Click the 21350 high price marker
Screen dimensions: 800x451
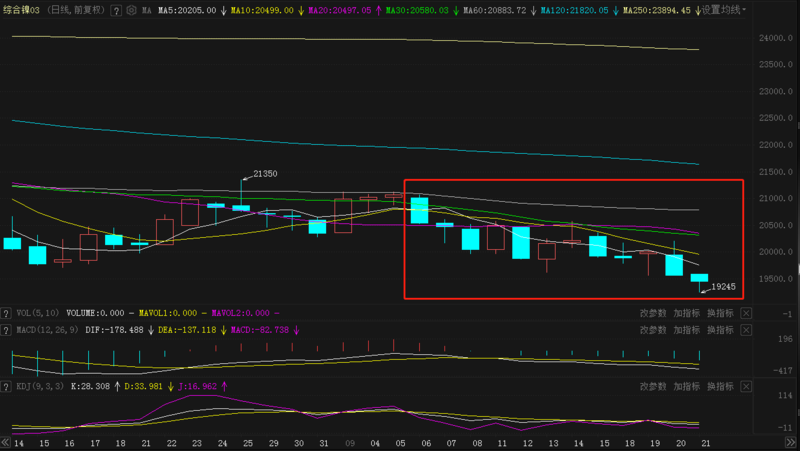264,174
